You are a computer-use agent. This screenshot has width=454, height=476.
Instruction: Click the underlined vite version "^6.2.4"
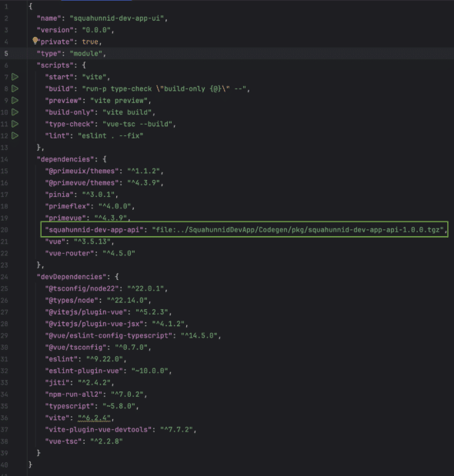click(94, 418)
